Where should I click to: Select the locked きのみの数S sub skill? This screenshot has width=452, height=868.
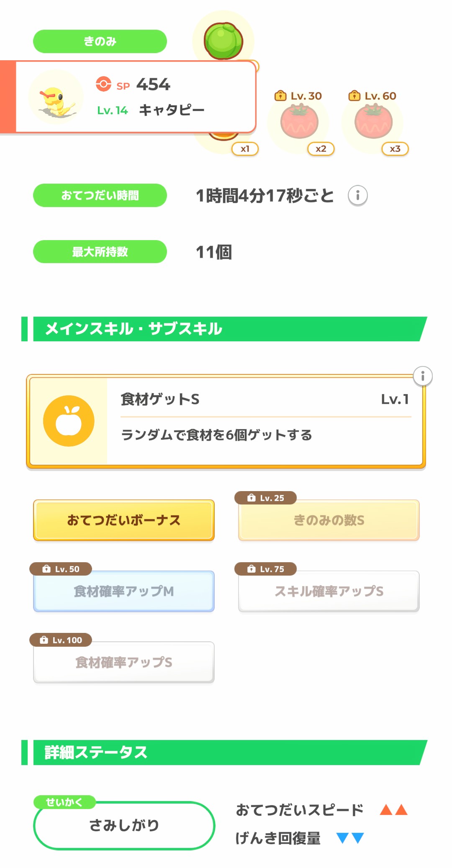pos(329,520)
